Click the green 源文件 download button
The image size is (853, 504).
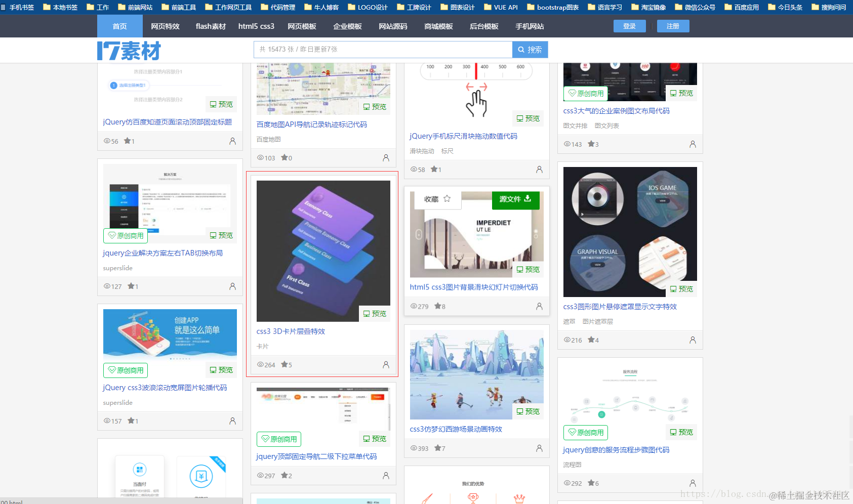coord(515,199)
